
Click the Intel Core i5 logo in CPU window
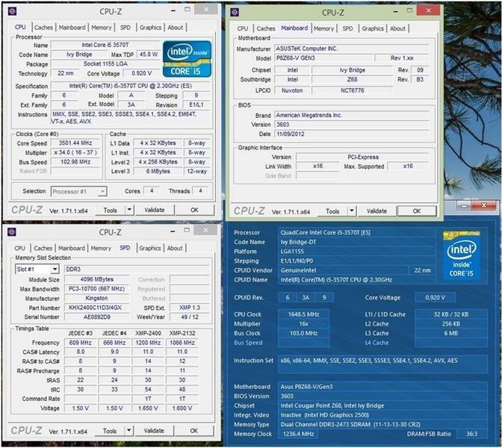coord(187,59)
